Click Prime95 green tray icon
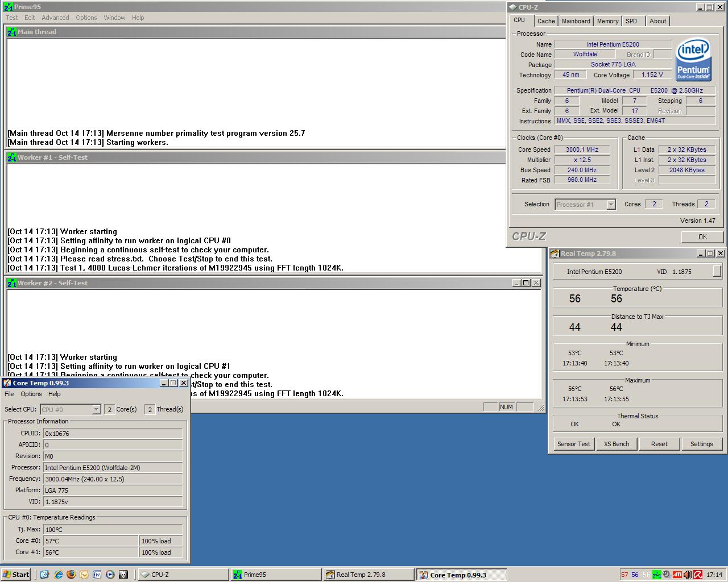The width and height of the screenshot is (728, 582). pyautogui.click(x=657, y=575)
